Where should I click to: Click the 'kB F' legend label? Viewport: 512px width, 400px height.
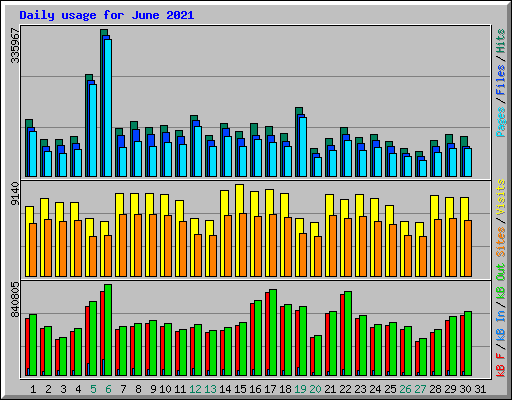pos(500,365)
